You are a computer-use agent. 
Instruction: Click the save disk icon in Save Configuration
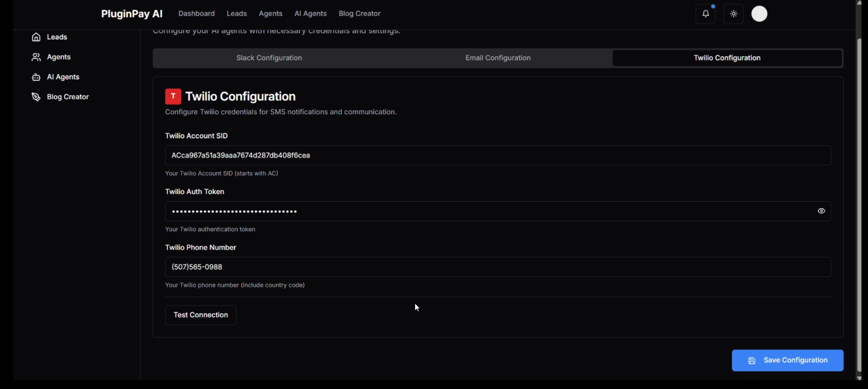[752, 361]
